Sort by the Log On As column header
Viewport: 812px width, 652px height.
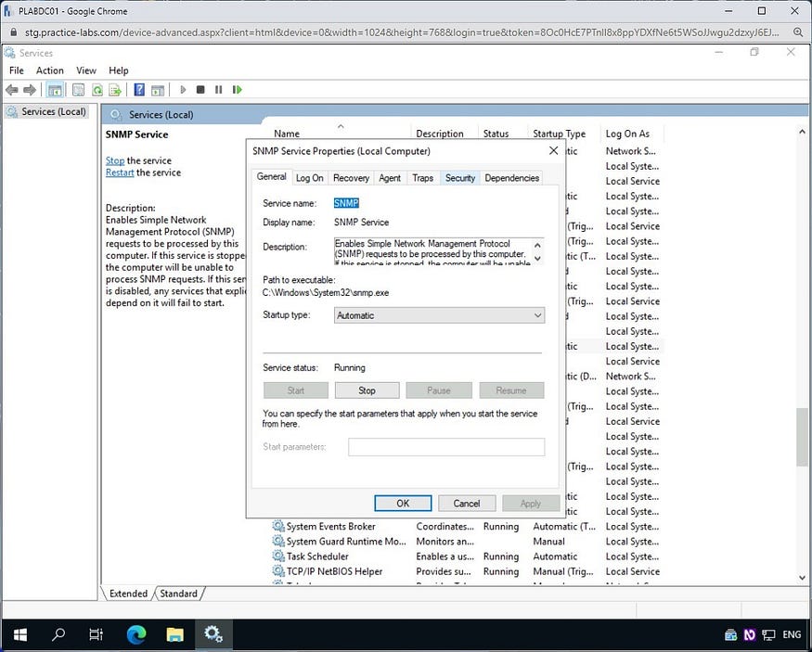pyautogui.click(x=631, y=134)
